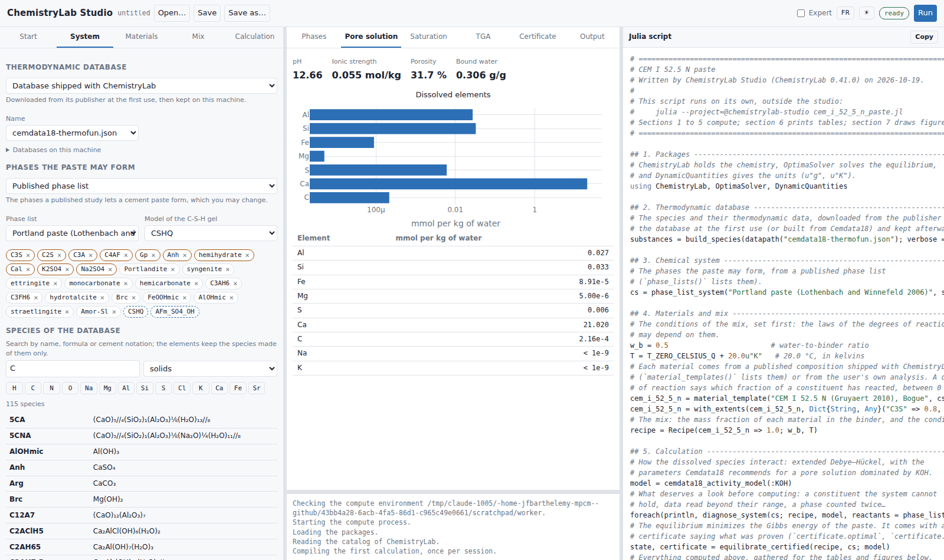Remove the Cal chip using its × icon
944x560 pixels.
[28, 269]
